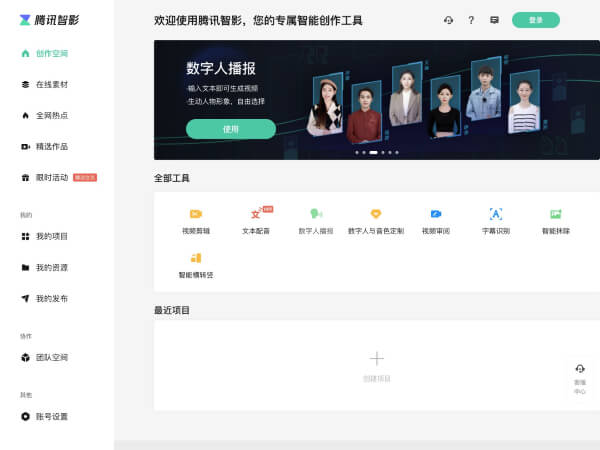
Task: Open the feedback message icon in header
Action: [494, 20]
